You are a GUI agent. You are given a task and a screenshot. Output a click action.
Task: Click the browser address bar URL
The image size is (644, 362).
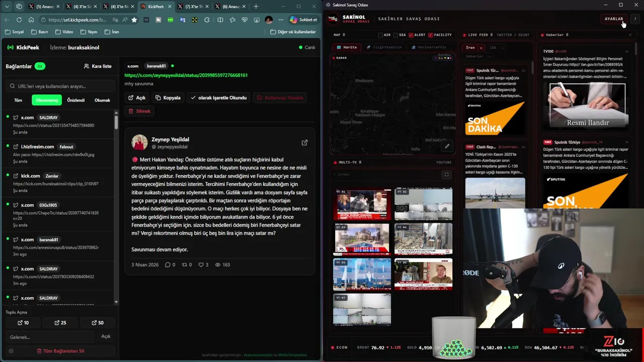[77, 20]
